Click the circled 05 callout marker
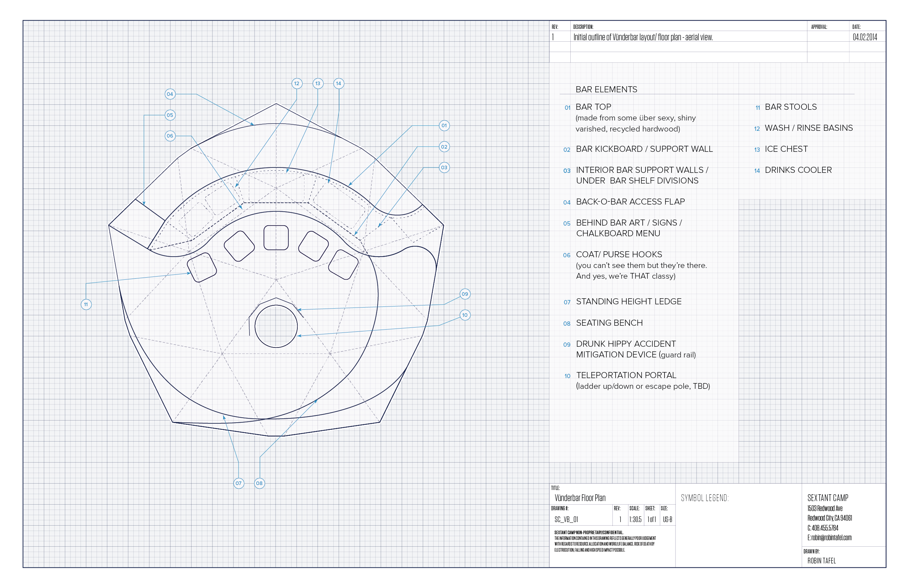The image size is (909, 588). pos(170,115)
